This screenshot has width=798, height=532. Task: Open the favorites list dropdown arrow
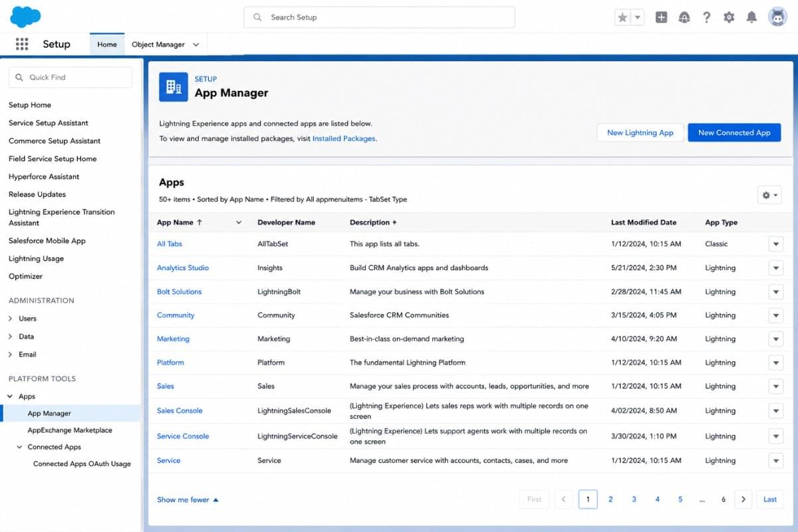pyautogui.click(x=637, y=18)
